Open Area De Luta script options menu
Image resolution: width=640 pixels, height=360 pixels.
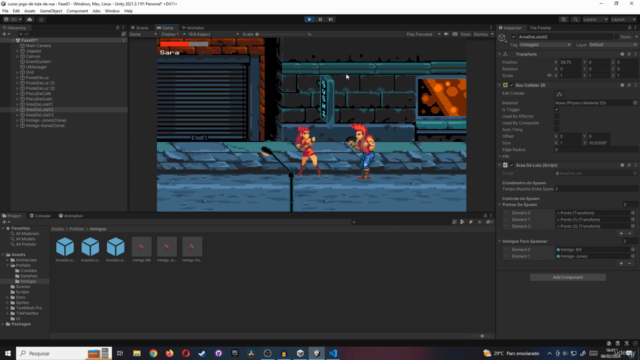635,165
